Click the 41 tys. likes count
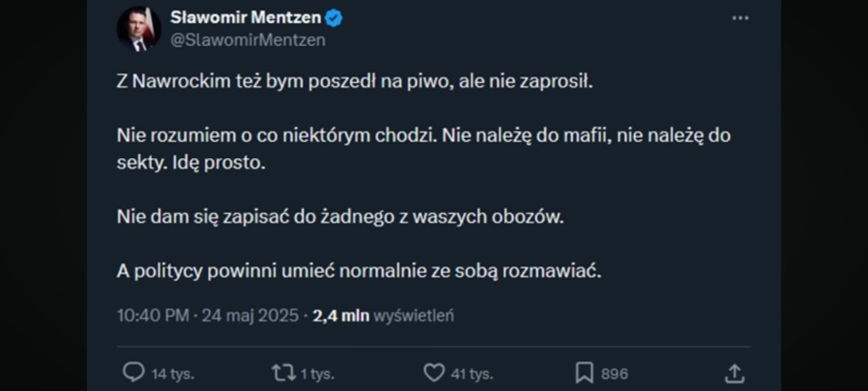The width and height of the screenshot is (868, 391). (472, 374)
